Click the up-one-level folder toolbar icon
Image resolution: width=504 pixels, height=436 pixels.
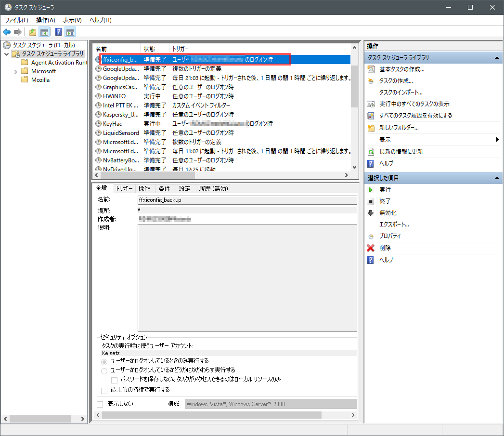tap(32, 32)
